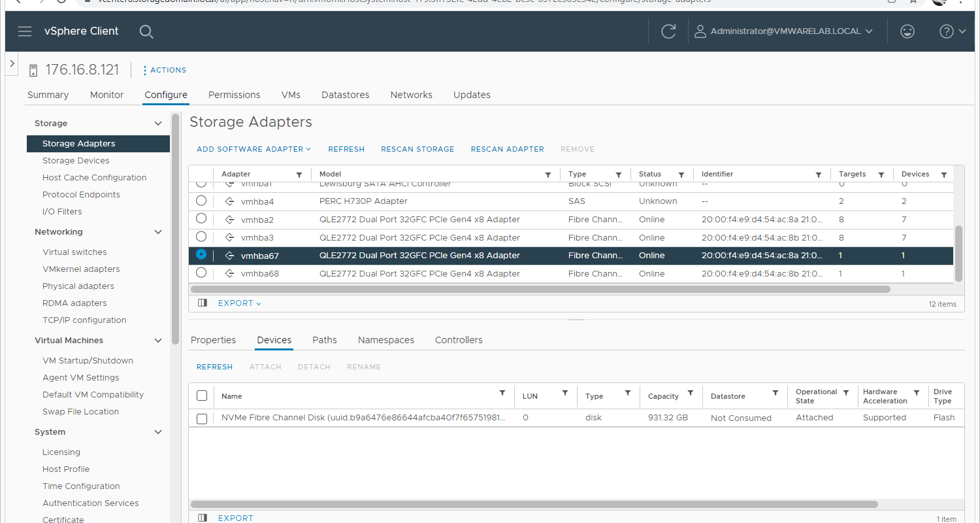Image resolution: width=980 pixels, height=523 pixels.
Task: Select the vmhba68 radio button
Action: pyautogui.click(x=201, y=273)
